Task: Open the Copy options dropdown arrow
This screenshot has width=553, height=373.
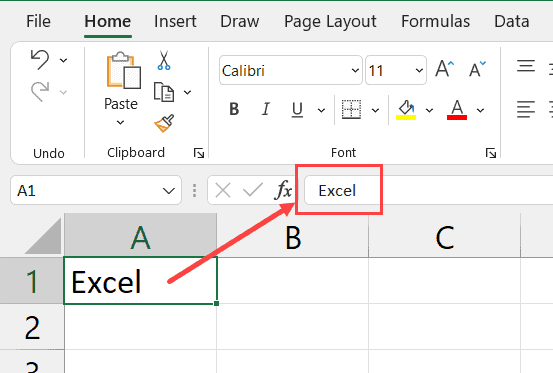Action: pyautogui.click(x=188, y=93)
